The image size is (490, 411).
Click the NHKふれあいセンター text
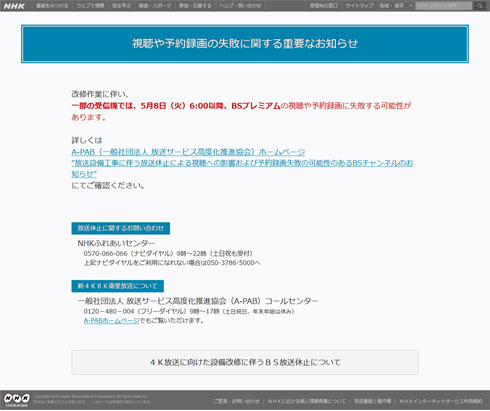coord(116,243)
